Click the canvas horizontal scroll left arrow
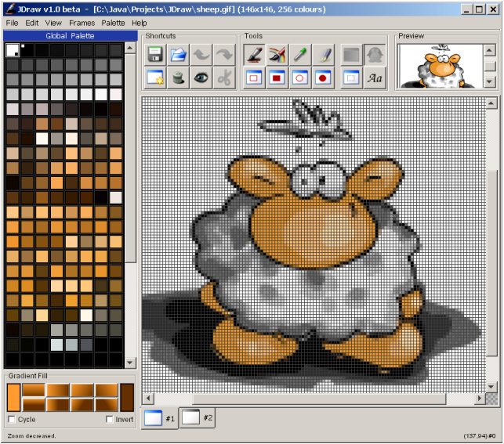Image resolution: width=504 pixels, height=444 pixels. (148, 399)
